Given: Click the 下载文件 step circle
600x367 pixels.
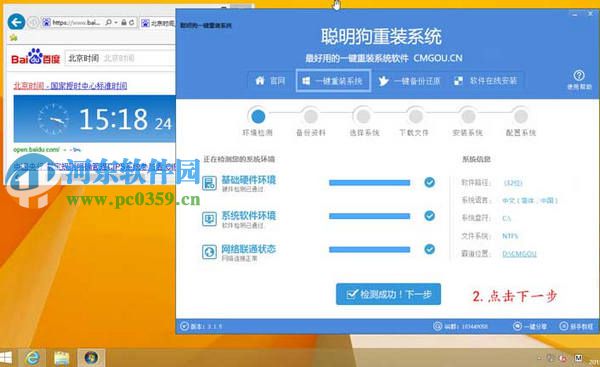Looking at the screenshot, I should point(415,116).
